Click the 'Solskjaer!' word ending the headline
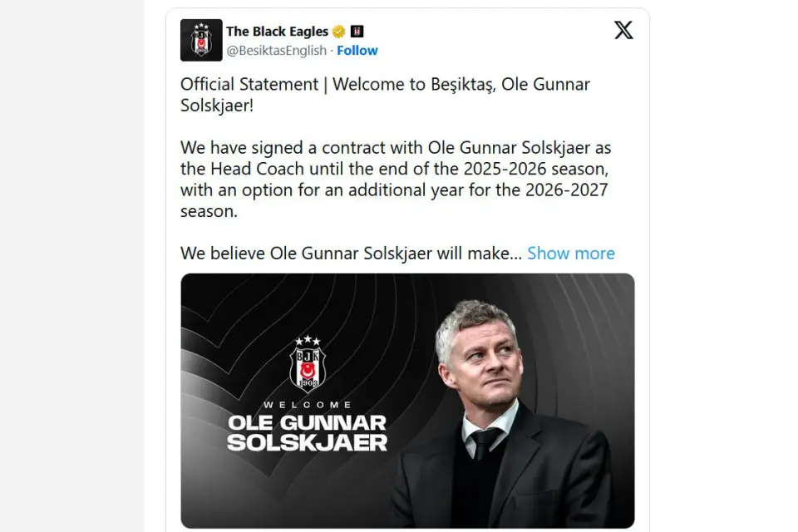The image size is (798, 532). [x=217, y=106]
